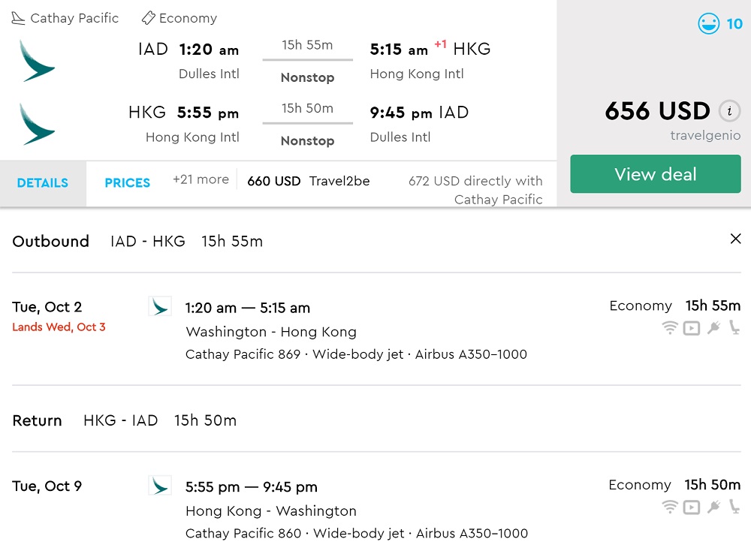Viewport: 751px width, 560px height.
Task: Click the info icon next to 656 USD
Action: [x=728, y=111]
